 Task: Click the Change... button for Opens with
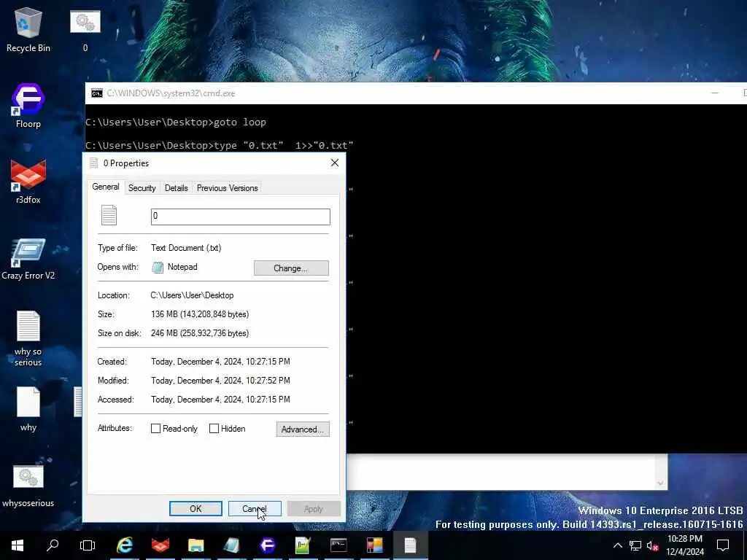click(x=291, y=268)
